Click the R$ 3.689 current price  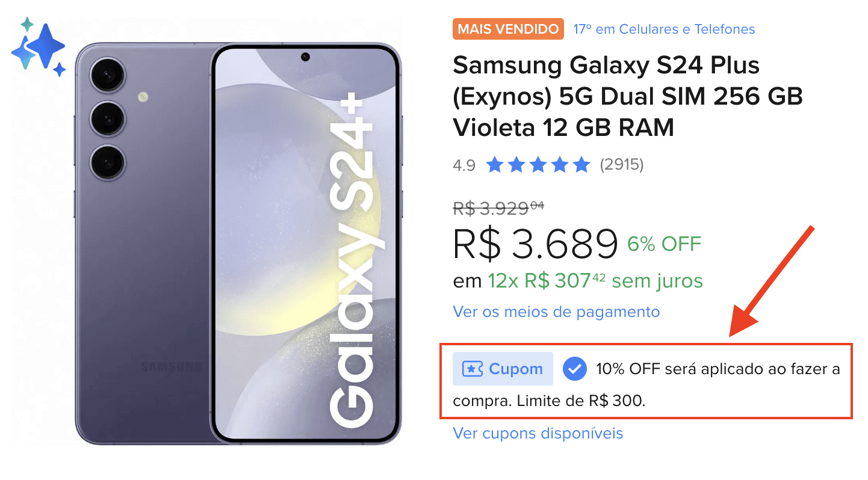tap(536, 244)
